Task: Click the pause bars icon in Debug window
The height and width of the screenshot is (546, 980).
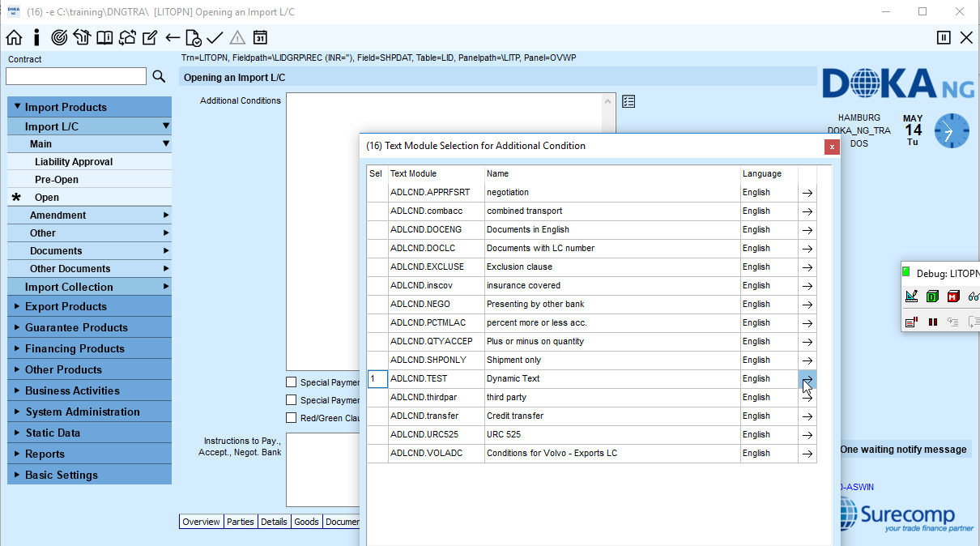Action: pos(932,322)
